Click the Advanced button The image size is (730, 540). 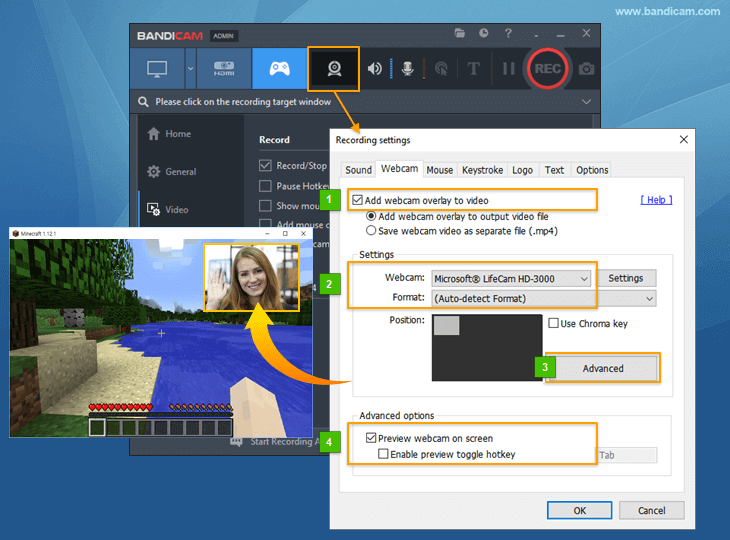coord(603,368)
